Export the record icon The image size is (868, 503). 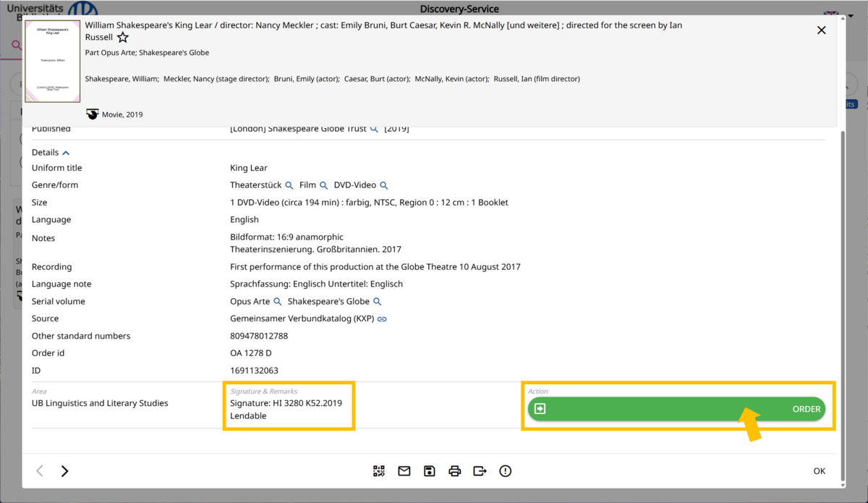coord(480,471)
